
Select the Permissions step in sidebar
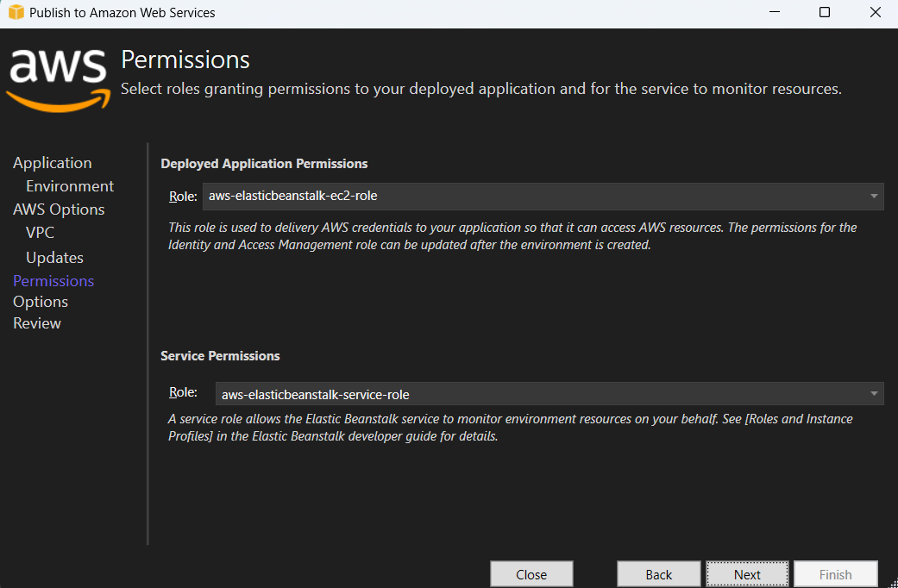(x=53, y=281)
